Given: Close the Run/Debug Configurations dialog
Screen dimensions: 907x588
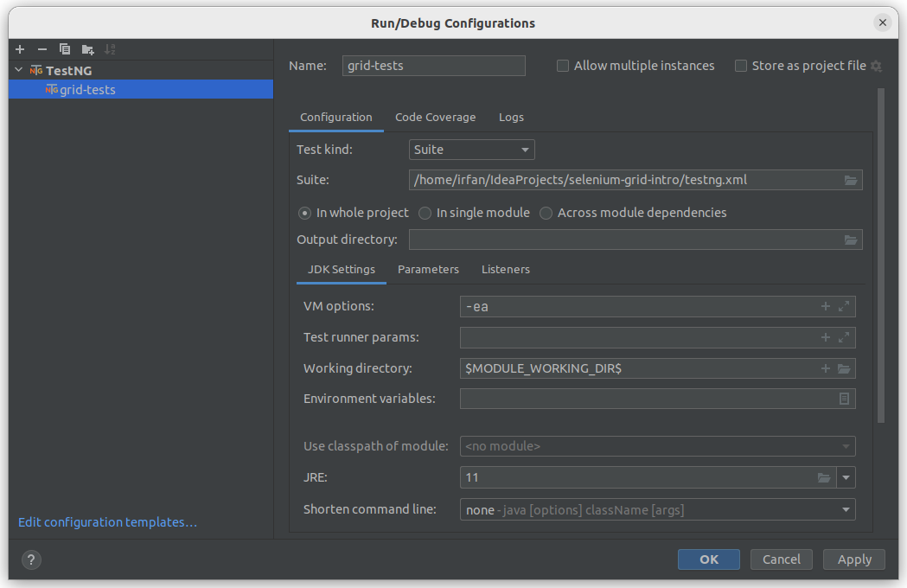Looking at the screenshot, I should (x=882, y=22).
